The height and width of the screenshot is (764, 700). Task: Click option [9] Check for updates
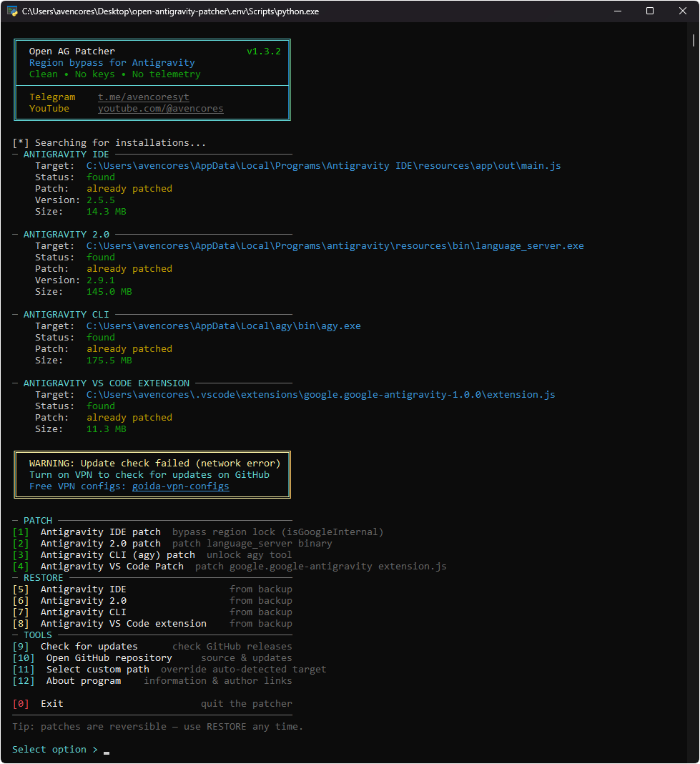tap(75, 647)
